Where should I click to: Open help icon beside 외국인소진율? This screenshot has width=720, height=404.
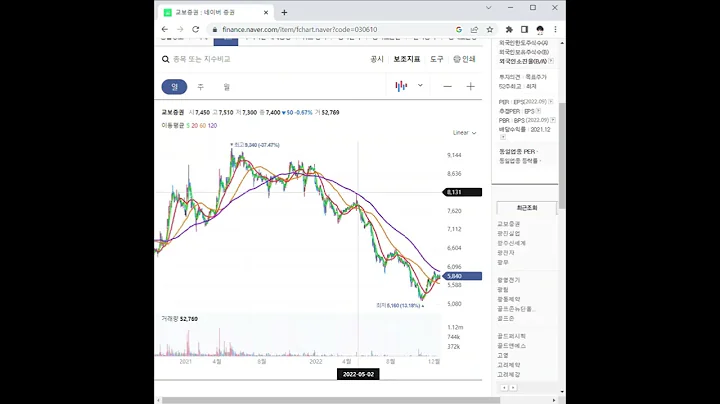(x=551, y=61)
